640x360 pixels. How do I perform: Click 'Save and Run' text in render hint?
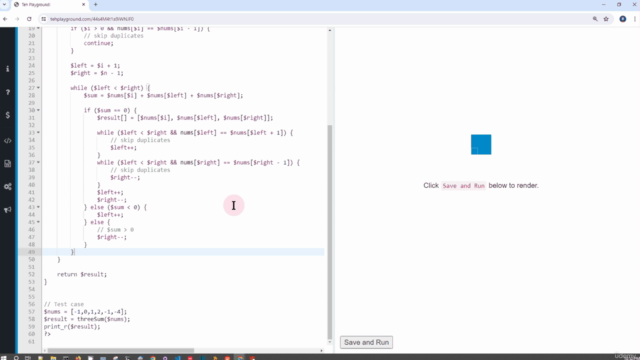tap(463, 186)
